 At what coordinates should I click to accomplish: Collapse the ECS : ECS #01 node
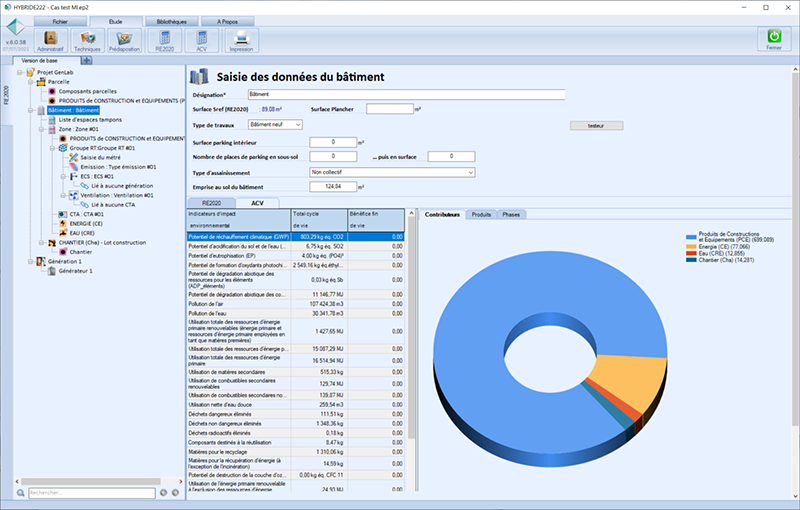pos(63,176)
